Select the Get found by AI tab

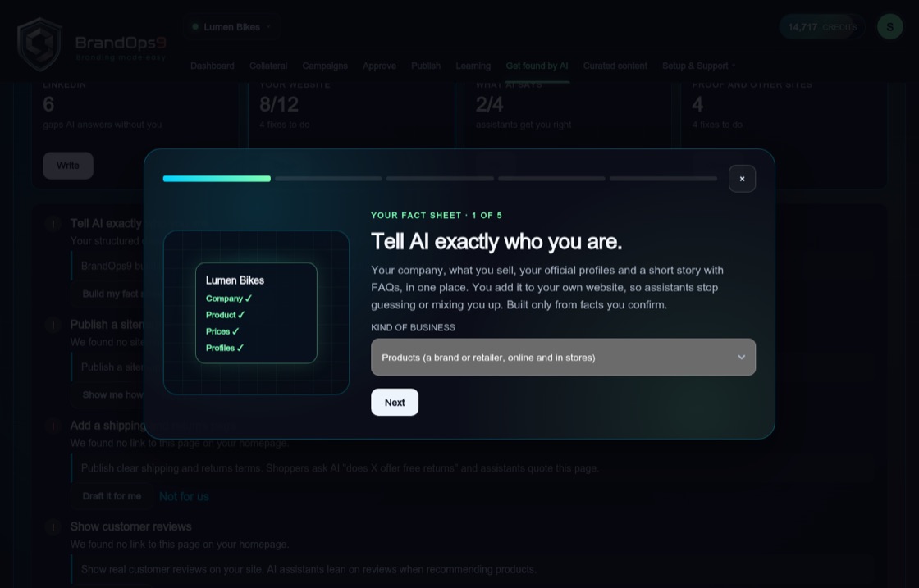point(537,66)
